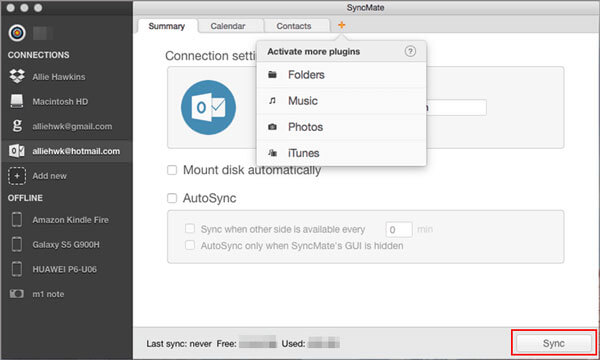Click the Last sync: never status text

[x=179, y=344]
